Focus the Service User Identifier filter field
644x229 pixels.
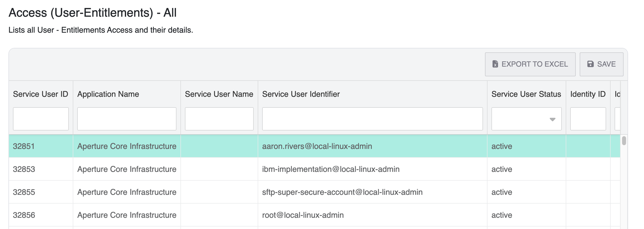(x=372, y=119)
